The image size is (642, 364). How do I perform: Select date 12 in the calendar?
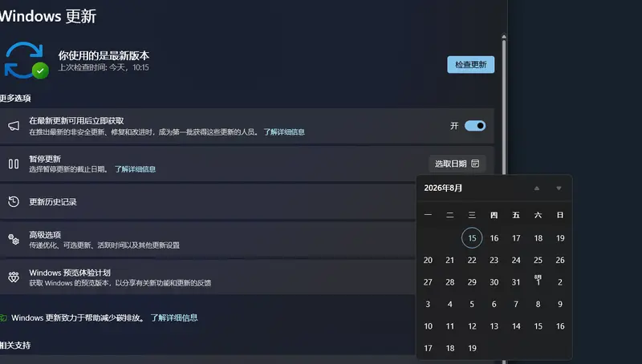[x=472, y=326]
